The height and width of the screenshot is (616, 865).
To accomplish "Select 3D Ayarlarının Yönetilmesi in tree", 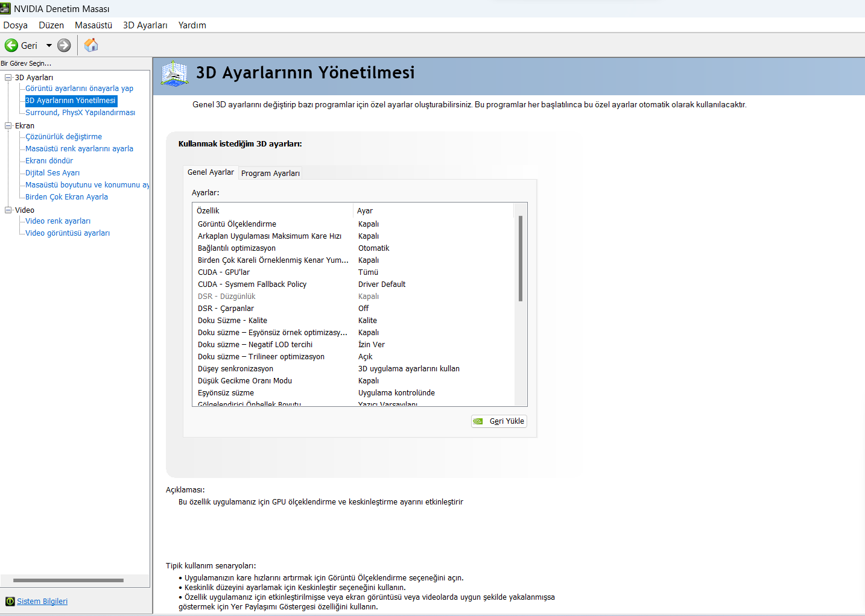I will [x=71, y=101].
